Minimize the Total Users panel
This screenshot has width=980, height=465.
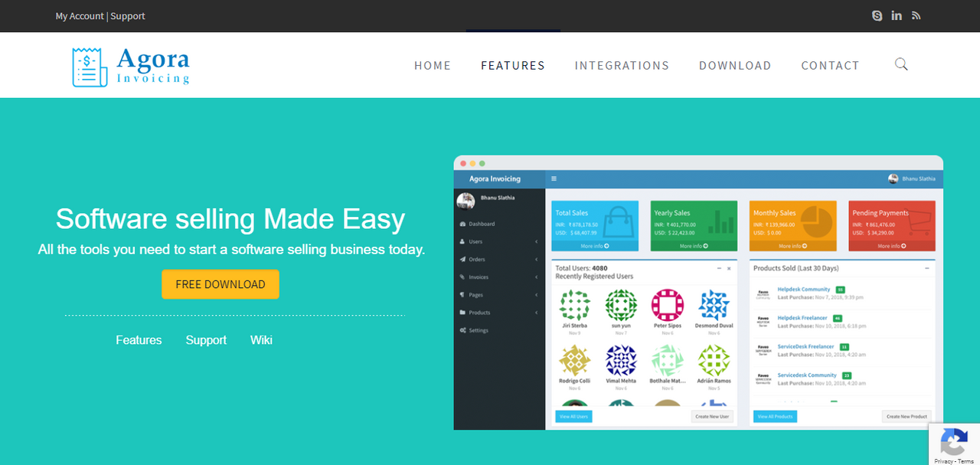718,269
